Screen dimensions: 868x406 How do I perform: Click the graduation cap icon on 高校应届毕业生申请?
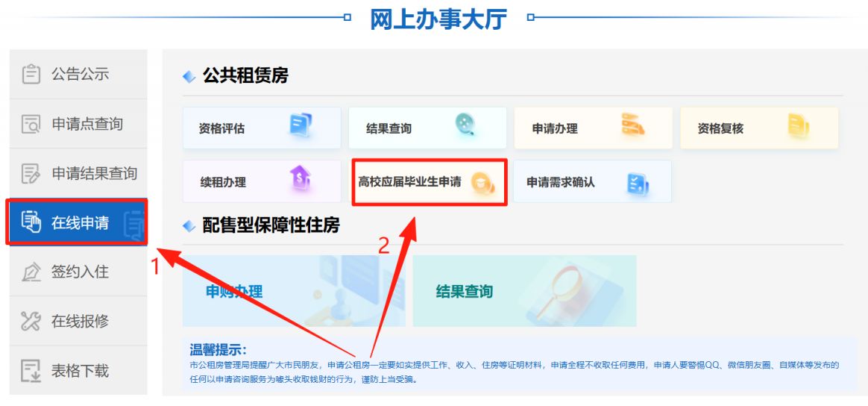point(480,182)
